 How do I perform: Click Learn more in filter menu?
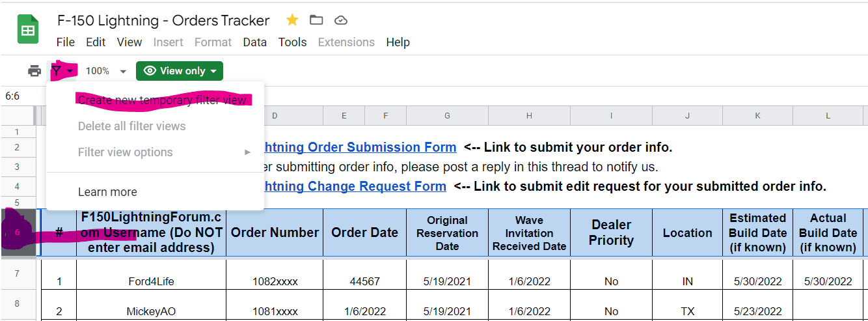pyautogui.click(x=156, y=192)
